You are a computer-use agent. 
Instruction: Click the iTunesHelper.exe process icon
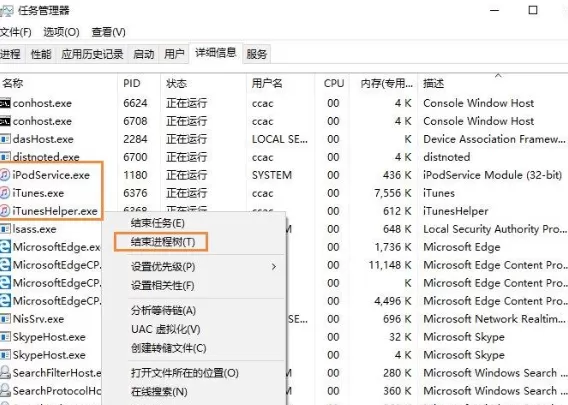[x=5, y=211]
